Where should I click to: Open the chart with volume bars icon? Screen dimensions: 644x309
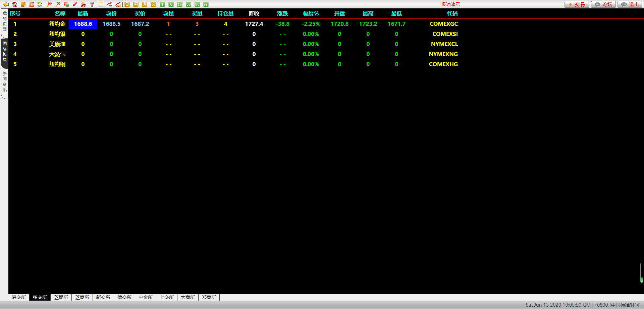[118, 4]
